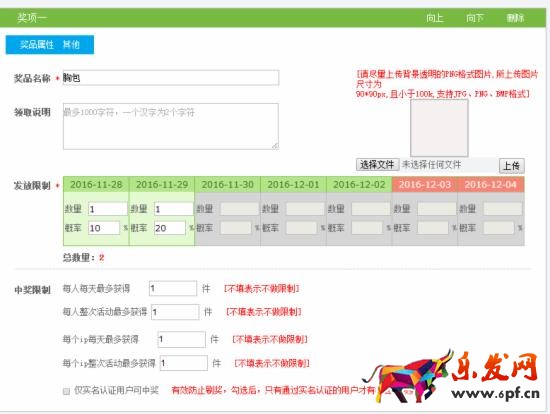The height and width of the screenshot is (414, 550).
Task: Click the 选择文件 choose file button
Action: [377, 165]
